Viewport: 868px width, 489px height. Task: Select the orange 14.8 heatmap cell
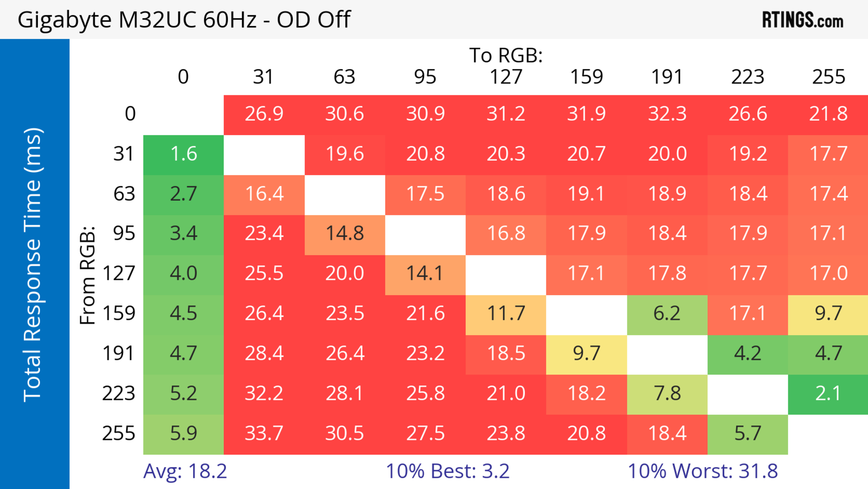click(344, 234)
